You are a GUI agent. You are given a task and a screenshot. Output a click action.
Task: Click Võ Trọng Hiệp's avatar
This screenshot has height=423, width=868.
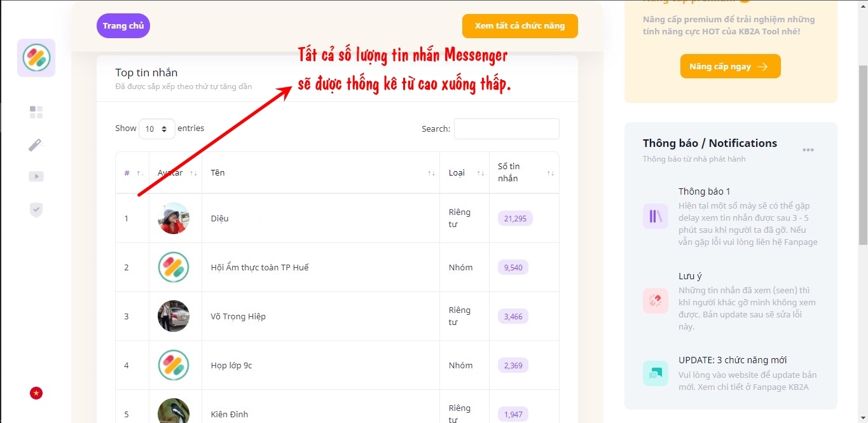click(174, 316)
